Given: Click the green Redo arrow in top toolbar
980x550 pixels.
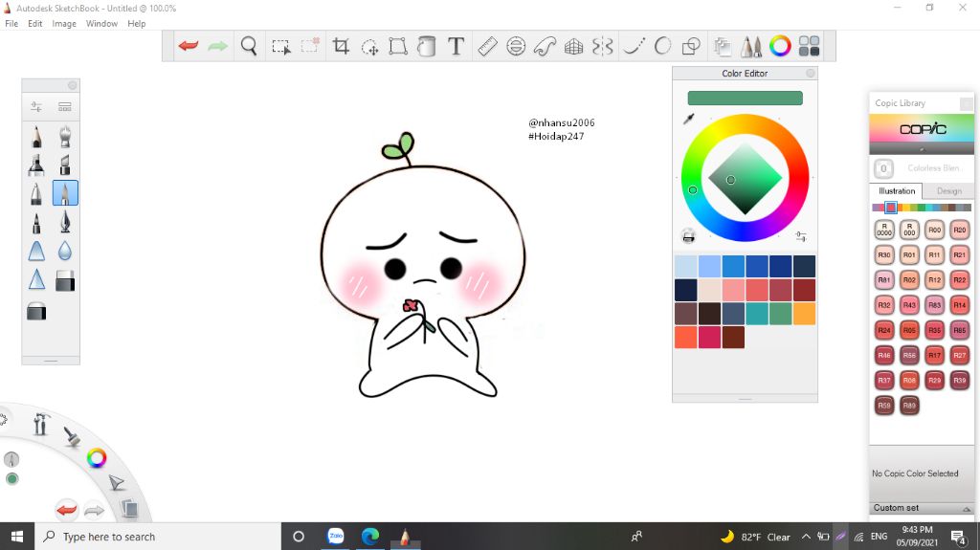Looking at the screenshot, I should (x=217, y=46).
